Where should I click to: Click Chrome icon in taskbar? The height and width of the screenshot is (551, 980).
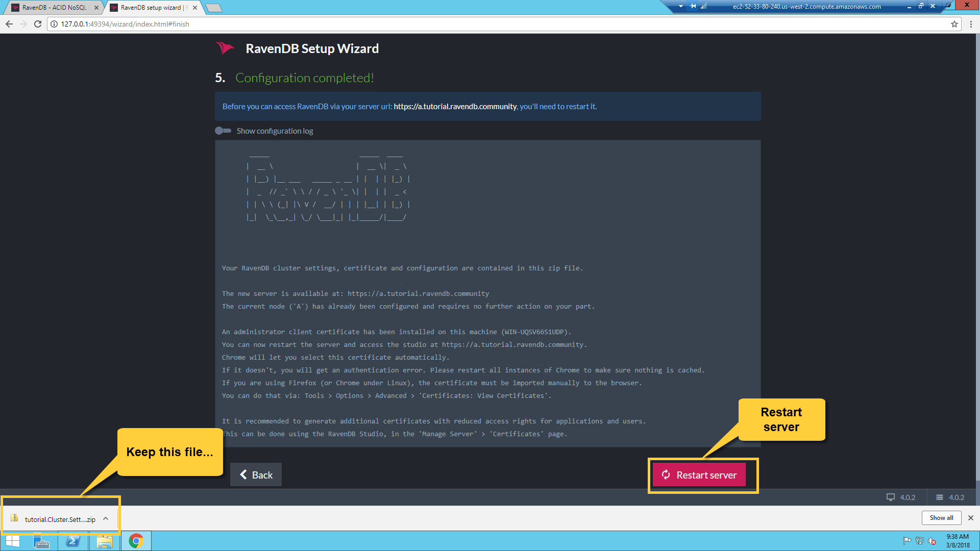[x=136, y=541]
